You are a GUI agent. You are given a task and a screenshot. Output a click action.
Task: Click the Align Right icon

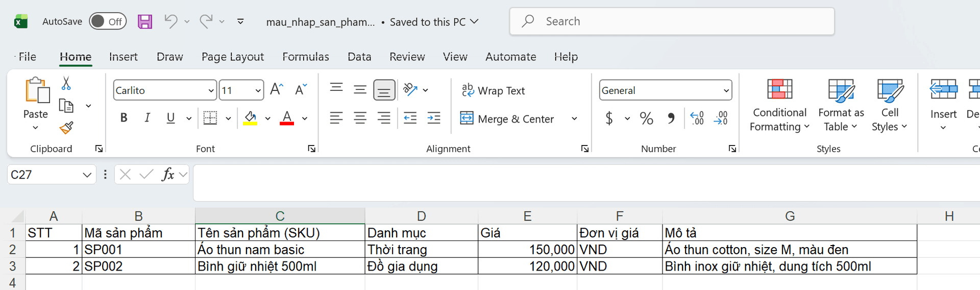tap(384, 118)
